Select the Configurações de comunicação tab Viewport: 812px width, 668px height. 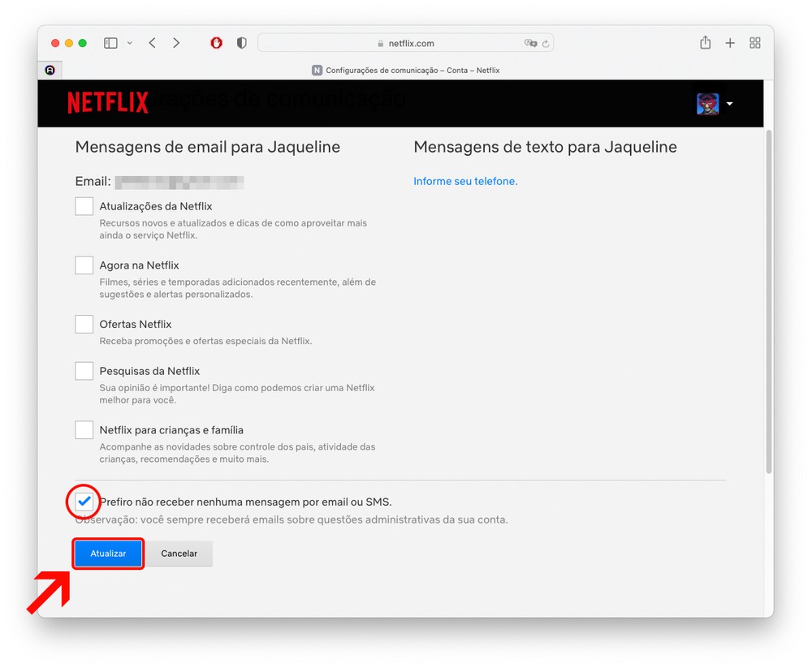click(405, 70)
